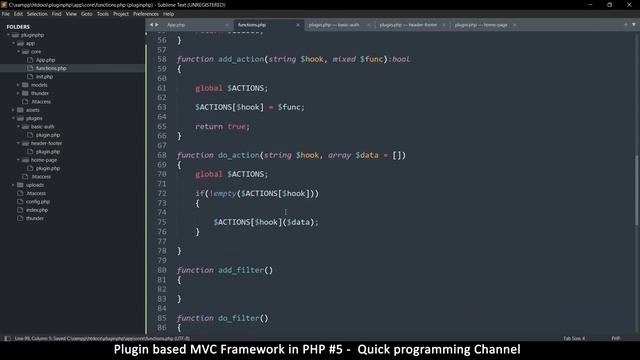The image size is (640, 360).
Task: Click plugin.php file icon under basic-auth
Action: (x=30, y=135)
